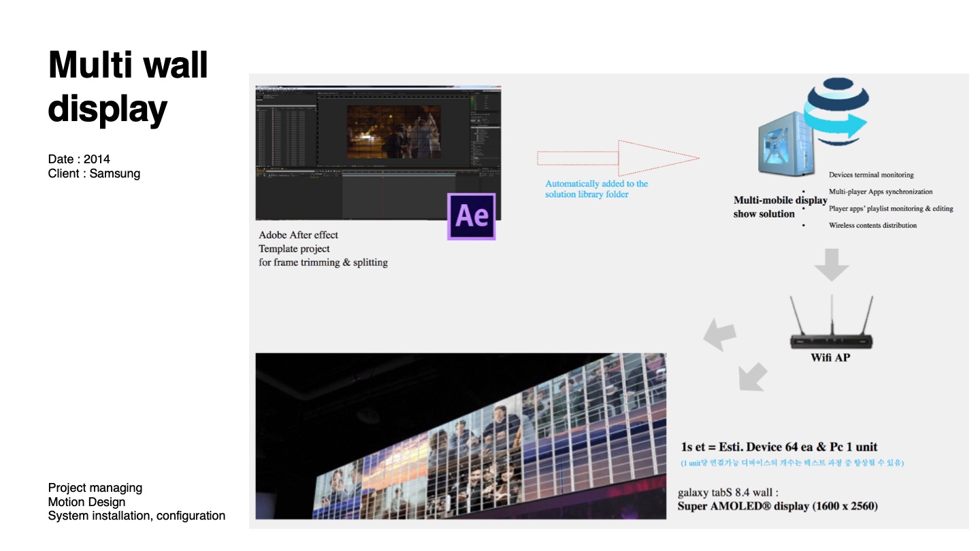
Task: Click the purple Adobe After Effects Ae logo
Action: point(472,216)
